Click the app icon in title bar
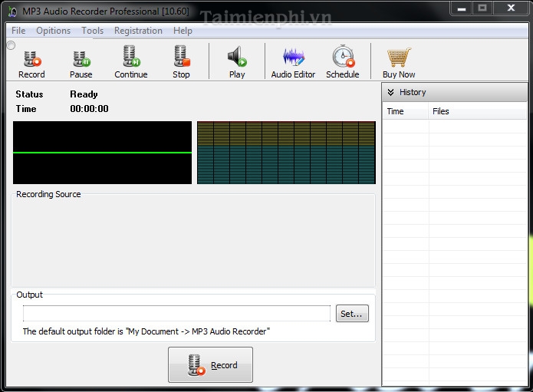 12,12
